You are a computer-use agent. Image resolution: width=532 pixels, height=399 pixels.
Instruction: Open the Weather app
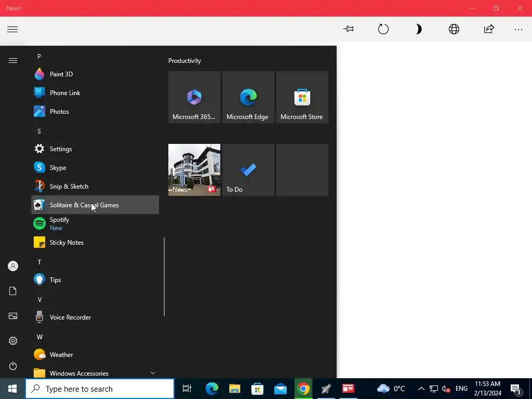[x=95, y=354]
